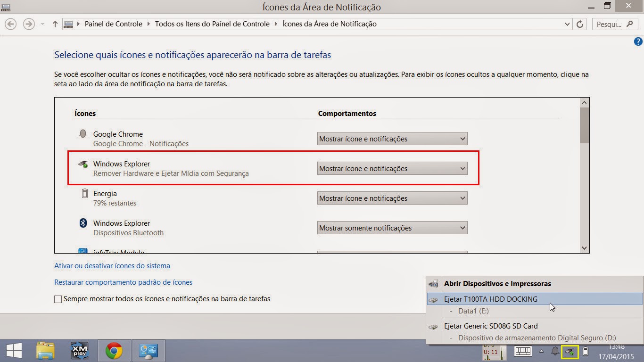Open Dispositivos Bluetooth behavior dropdown
This screenshot has width=644, height=362.
coord(392,228)
